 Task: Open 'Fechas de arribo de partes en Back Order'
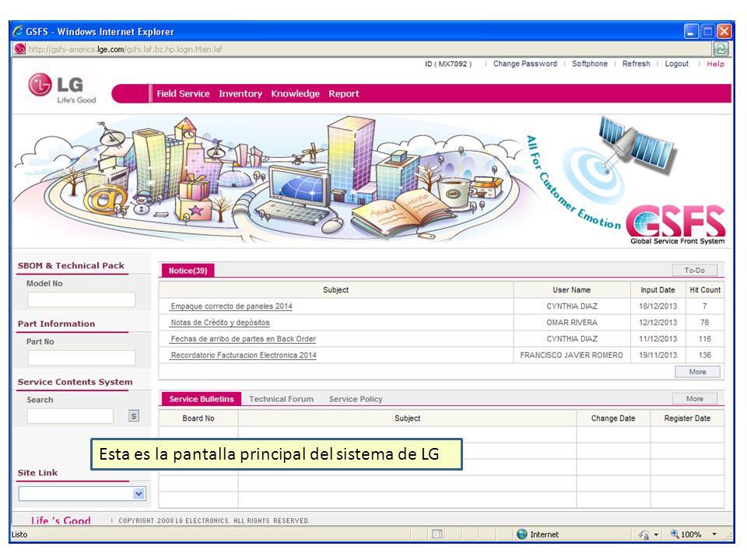coord(243,338)
